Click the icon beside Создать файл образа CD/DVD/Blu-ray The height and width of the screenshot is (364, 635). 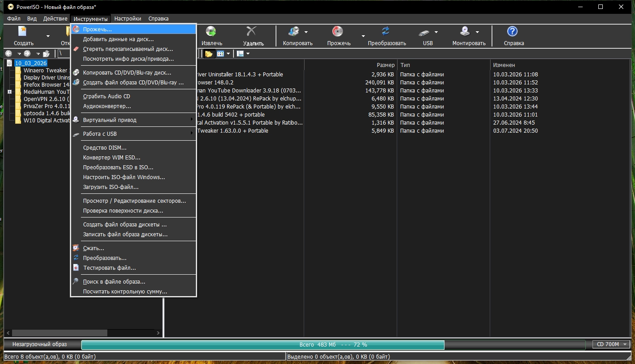coord(76,83)
